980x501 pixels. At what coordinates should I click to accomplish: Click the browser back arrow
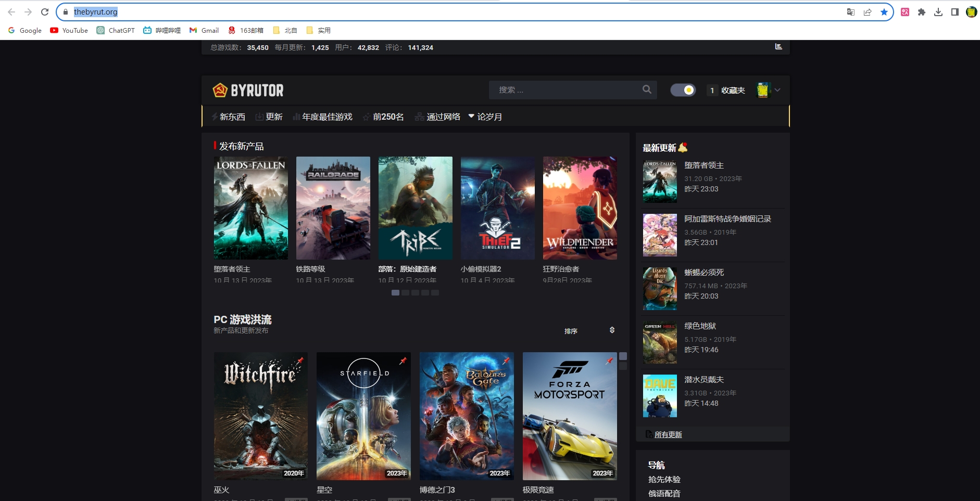[11, 12]
